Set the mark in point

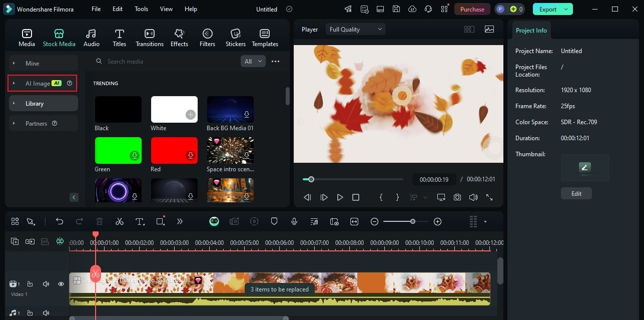(381, 197)
